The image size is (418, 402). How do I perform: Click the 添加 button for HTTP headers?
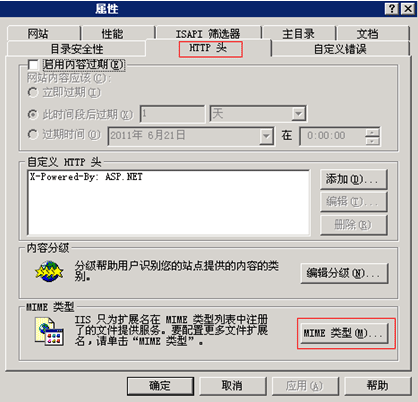click(x=353, y=179)
